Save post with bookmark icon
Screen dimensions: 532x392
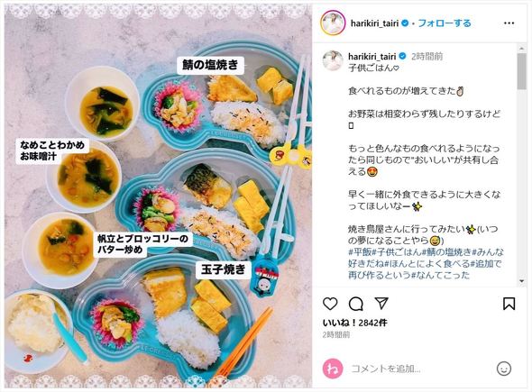pos(509,304)
